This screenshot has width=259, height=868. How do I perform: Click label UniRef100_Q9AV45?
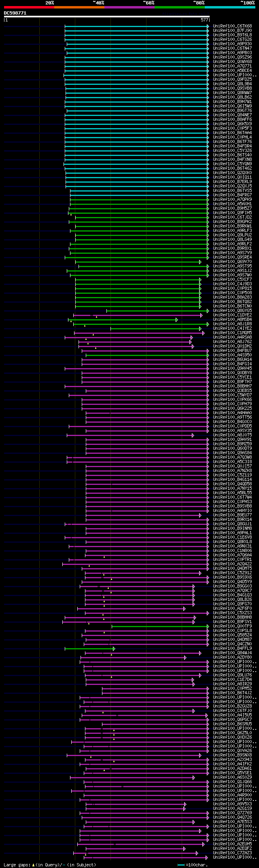[232, 368]
